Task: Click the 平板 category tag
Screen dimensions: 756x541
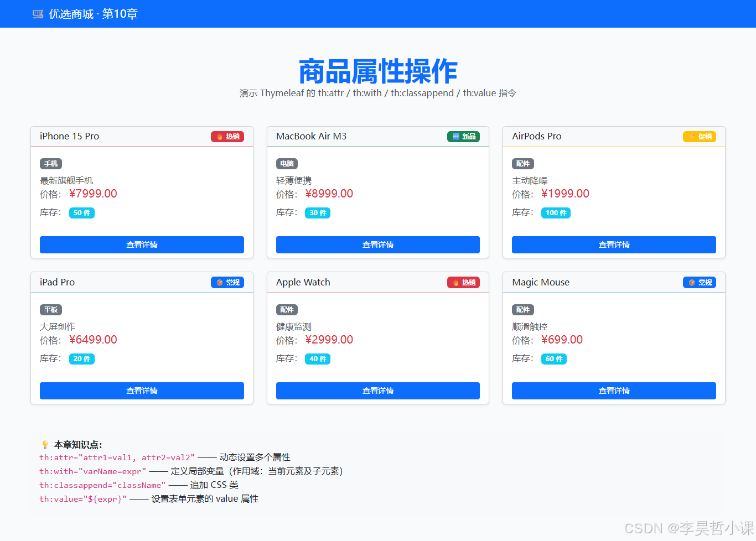Action: pos(51,310)
